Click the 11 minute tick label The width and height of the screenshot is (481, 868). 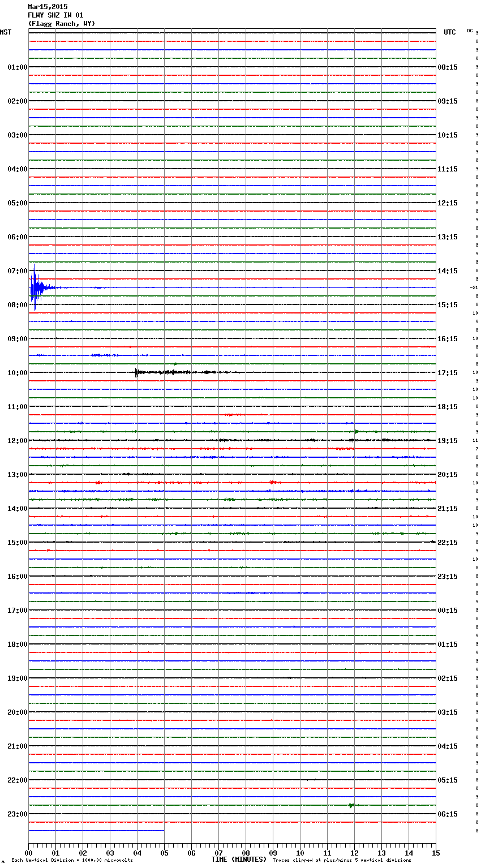327,853
